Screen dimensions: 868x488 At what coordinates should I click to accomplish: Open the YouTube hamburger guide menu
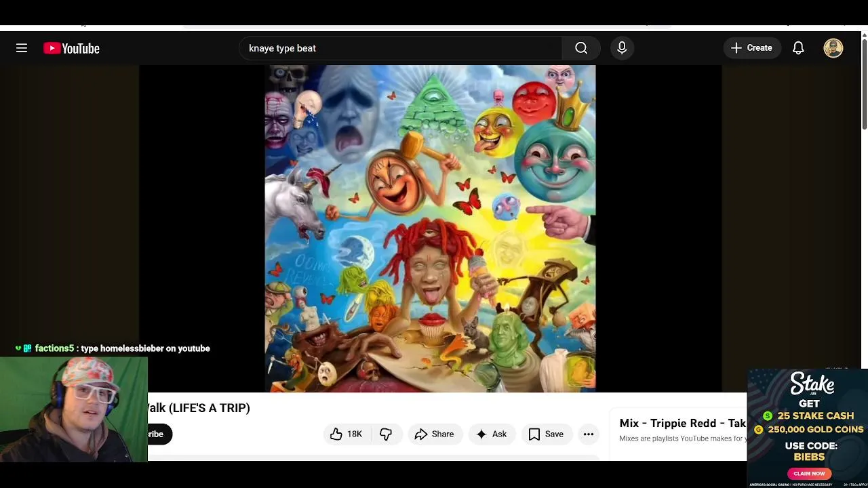22,48
